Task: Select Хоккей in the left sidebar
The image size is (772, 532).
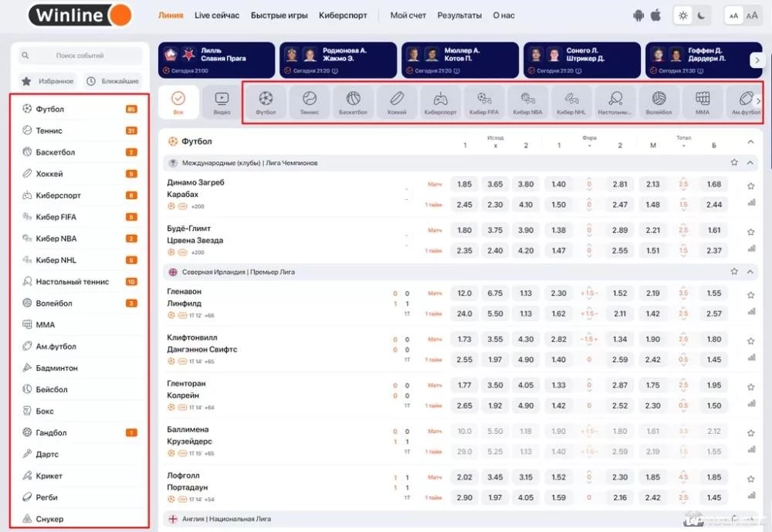Action: click(80, 174)
